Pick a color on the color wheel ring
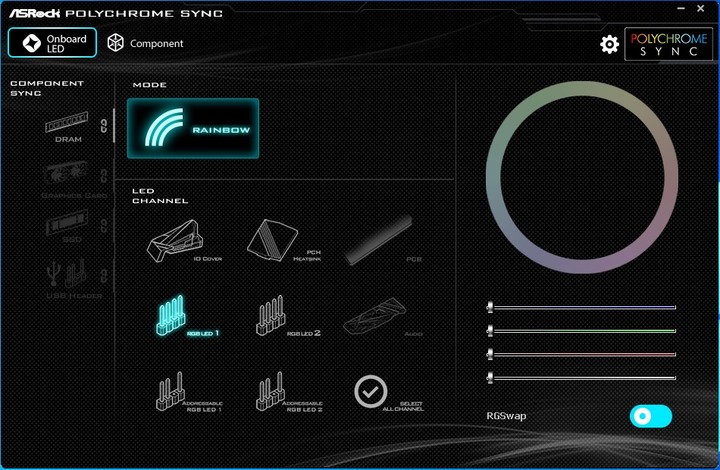Screen dimensions: 720x470 click(x=582, y=89)
